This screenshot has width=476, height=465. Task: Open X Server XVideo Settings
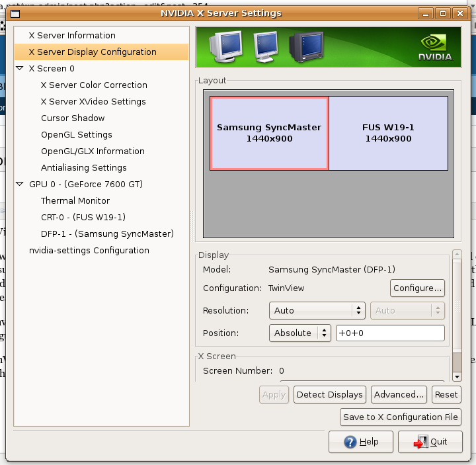coord(93,101)
